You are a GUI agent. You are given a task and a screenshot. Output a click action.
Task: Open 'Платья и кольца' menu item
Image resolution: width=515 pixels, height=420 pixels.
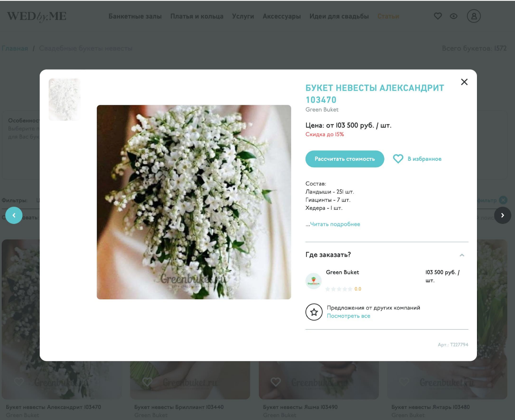click(x=197, y=16)
